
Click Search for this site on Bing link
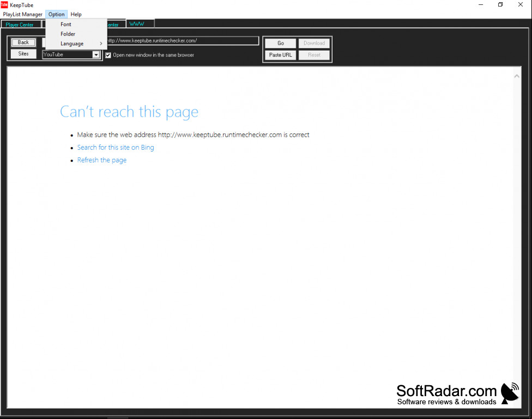116,147
